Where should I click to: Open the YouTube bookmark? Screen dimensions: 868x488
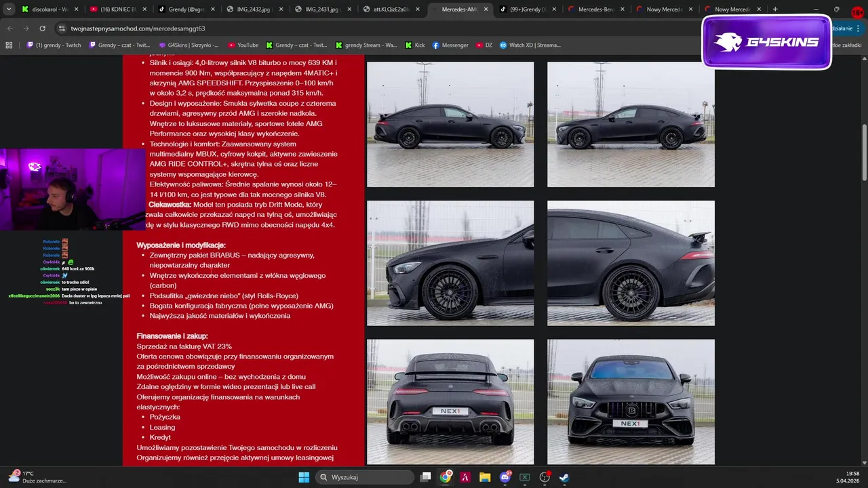point(243,45)
